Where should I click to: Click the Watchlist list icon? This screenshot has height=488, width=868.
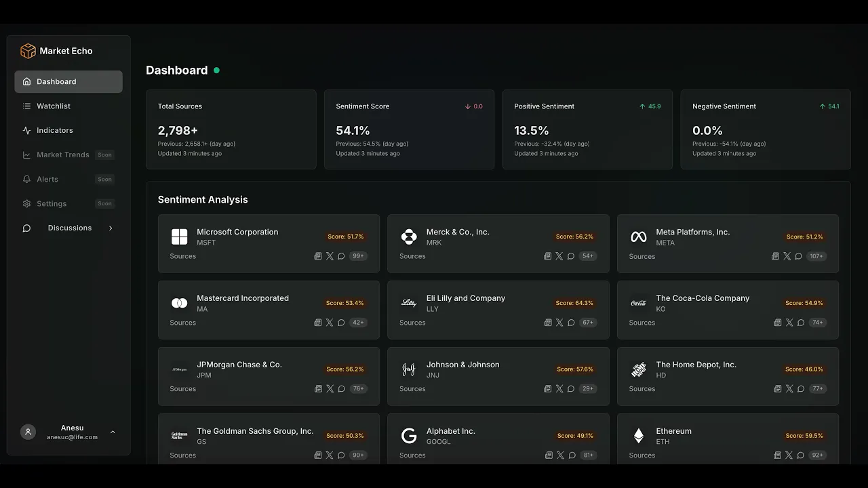click(26, 106)
